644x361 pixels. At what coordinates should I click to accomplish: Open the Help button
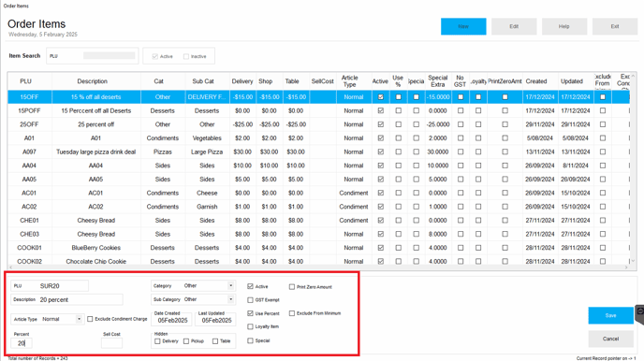563,26
